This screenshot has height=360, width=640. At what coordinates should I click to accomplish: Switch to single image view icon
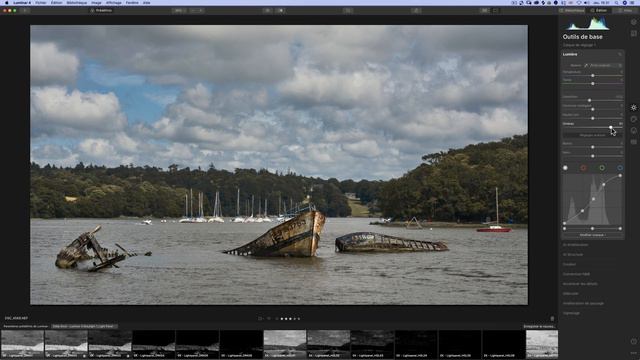[x=495, y=11]
